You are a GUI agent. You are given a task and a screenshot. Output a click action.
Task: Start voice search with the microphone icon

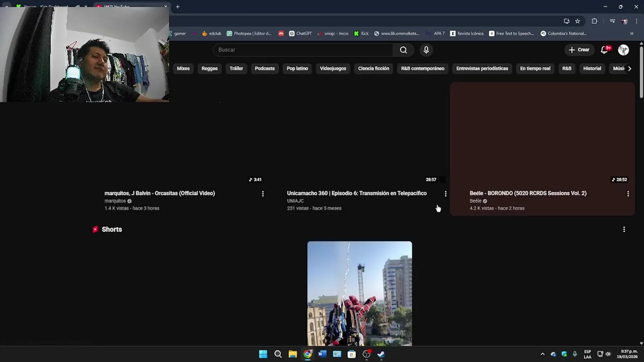pos(426,50)
